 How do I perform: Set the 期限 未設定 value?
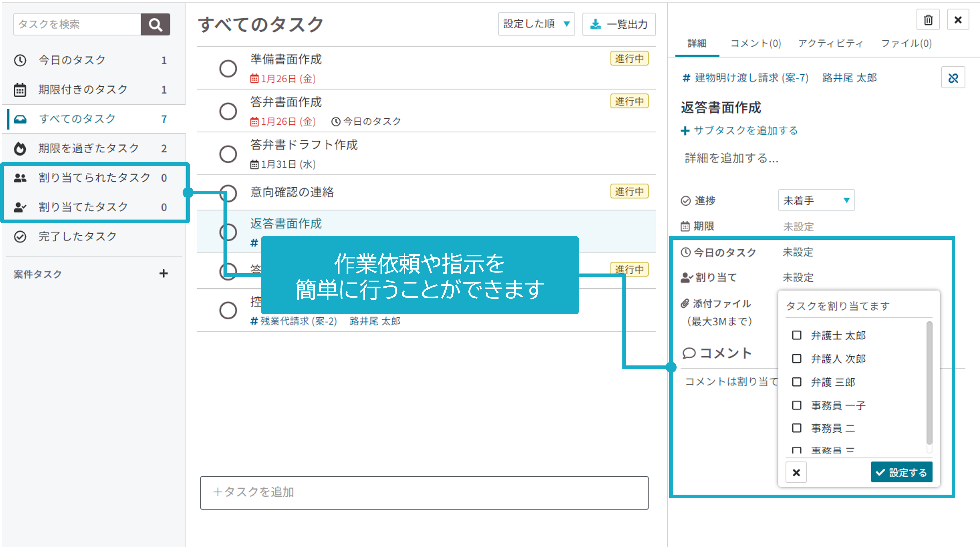798,227
